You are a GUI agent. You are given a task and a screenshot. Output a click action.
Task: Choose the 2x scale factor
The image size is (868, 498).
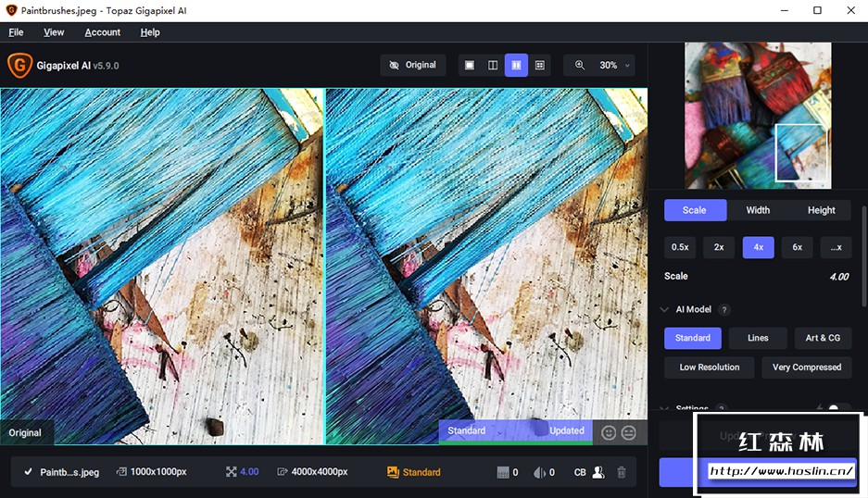pyautogui.click(x=719, y=247)
